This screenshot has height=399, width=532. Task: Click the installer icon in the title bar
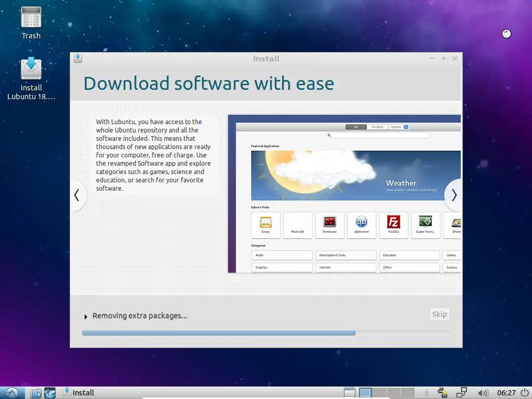(x=78, y=58)
